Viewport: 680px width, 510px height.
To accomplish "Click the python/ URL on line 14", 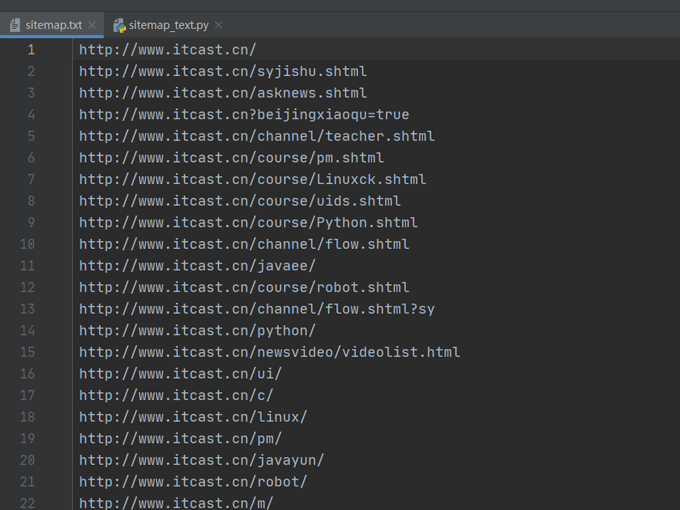I will tap(197, 331).
